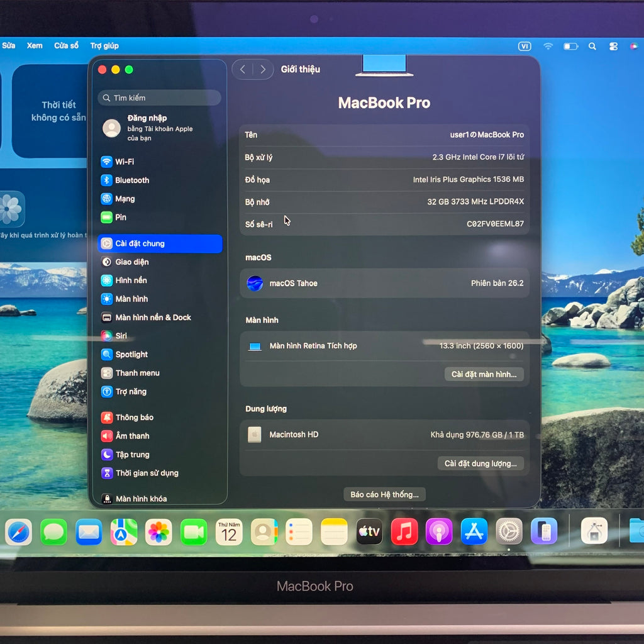Click the Cài đặt màn hình button

click(x=484, y=375)
